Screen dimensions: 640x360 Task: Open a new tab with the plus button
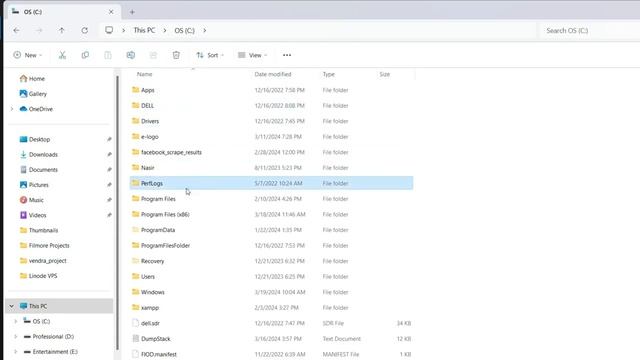point(132,12)
